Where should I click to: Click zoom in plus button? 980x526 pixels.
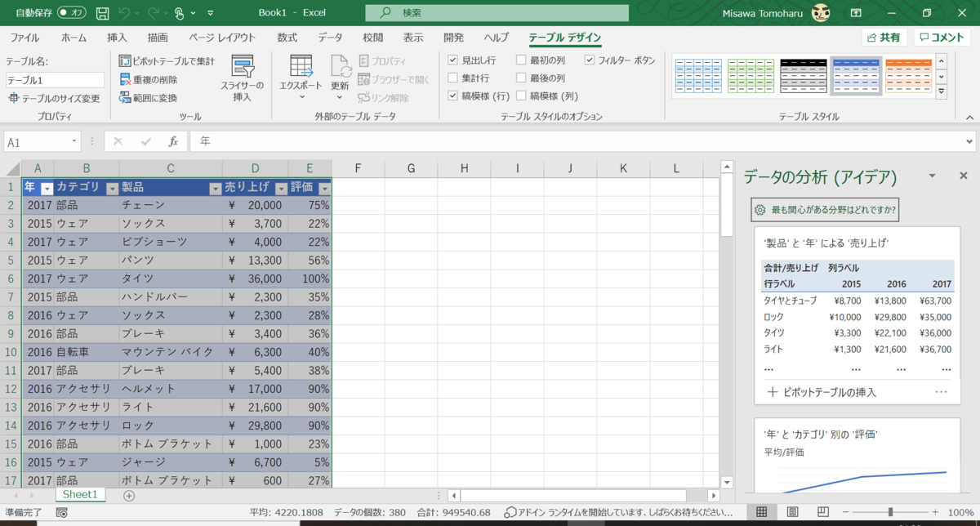click(933, 512)
